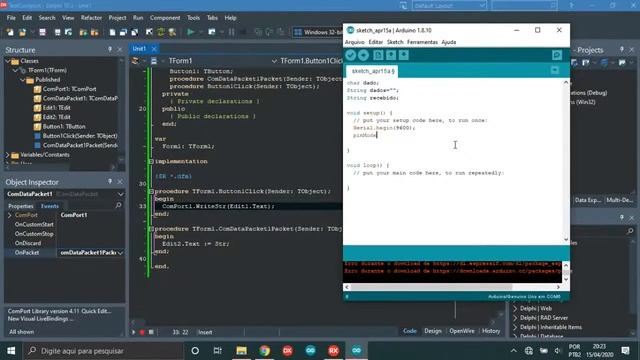Open Project menu in Delphi
Viewport: 640px width, 360px height.
pos(117,18)
